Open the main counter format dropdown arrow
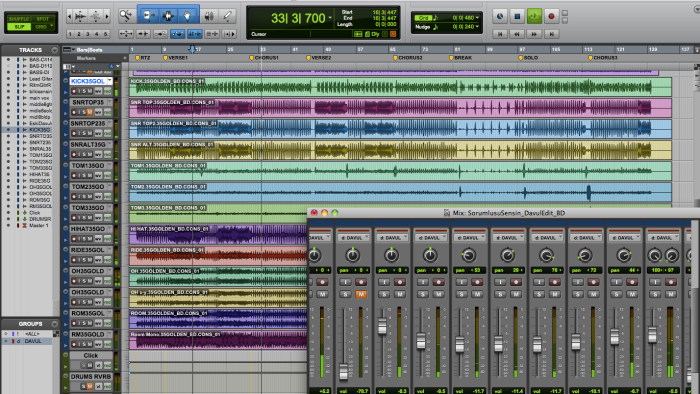The width and height of the screenshot is (700, 394). click(330, 18)
